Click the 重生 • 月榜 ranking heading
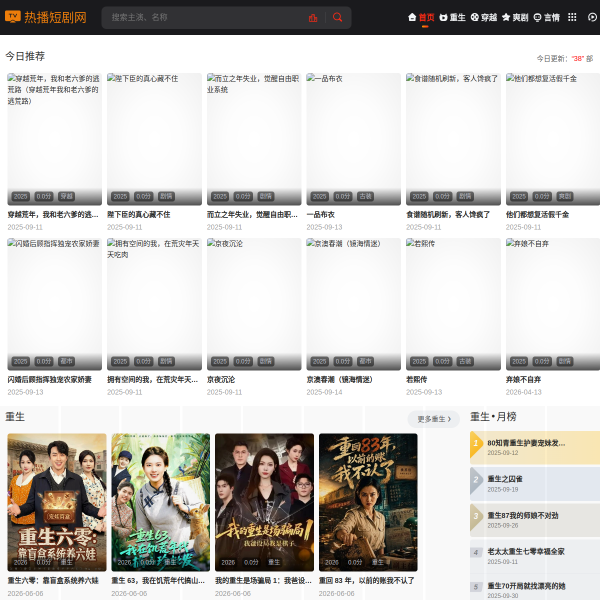The width and height of the screenshot is (600, 600). click(x=493, y=416)
